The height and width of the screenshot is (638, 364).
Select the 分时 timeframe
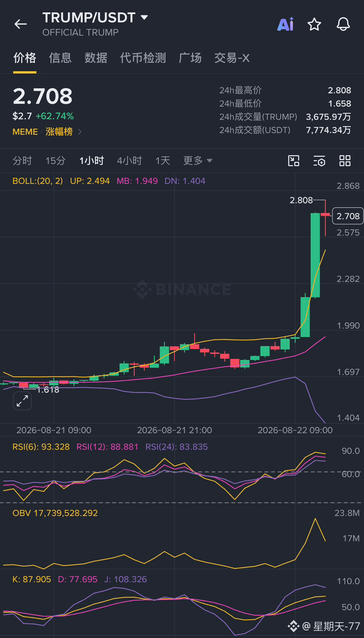(x=22, y=161)
